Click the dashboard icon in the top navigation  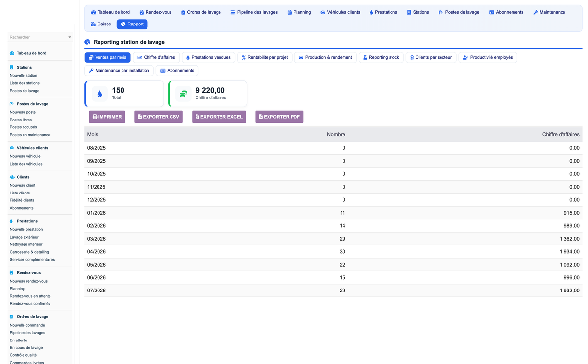click(x=94, y=12)
